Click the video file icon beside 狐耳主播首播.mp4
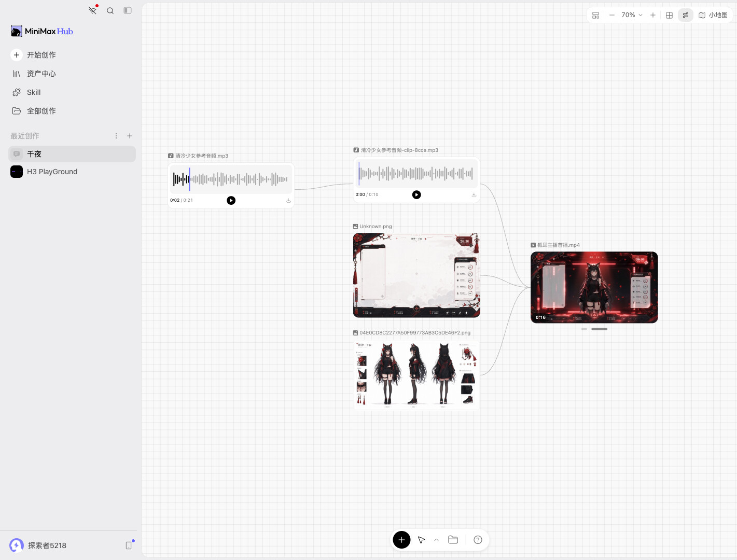Screen dimensions: 737x560 533,245
